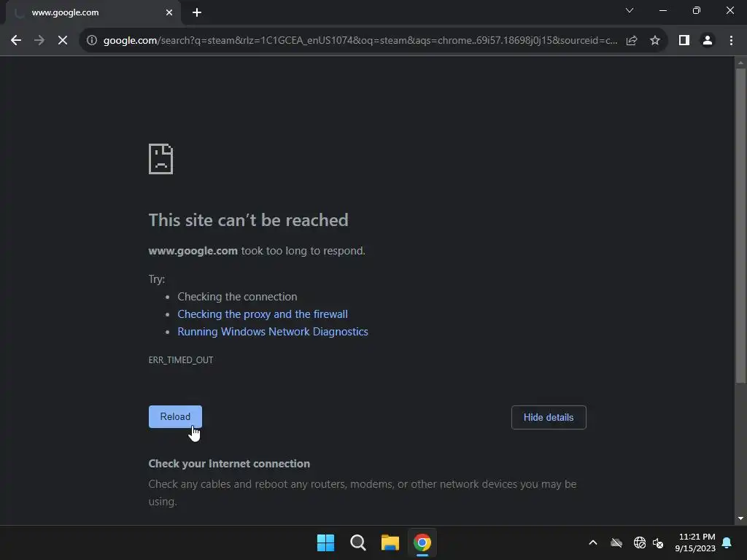Open File Explorer from taskbar
Screen dimensions: 747x560
pyautogui.click(x=390, y=542)
